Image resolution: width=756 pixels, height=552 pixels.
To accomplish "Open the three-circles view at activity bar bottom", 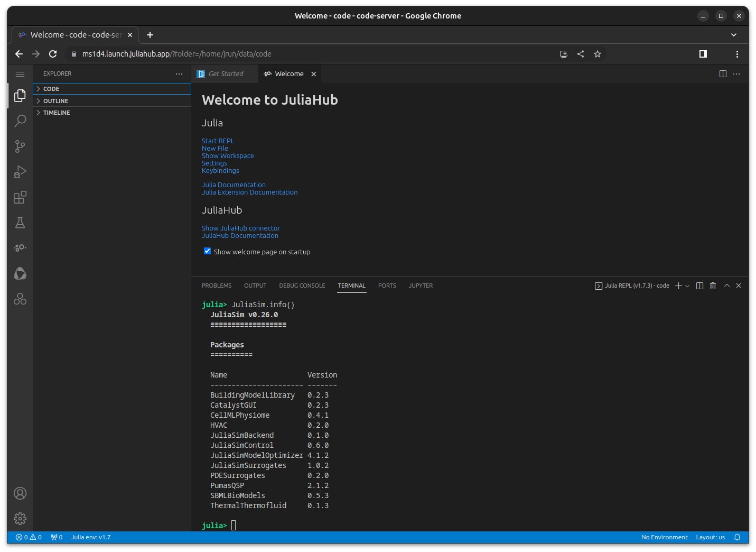I will (20, 299).
